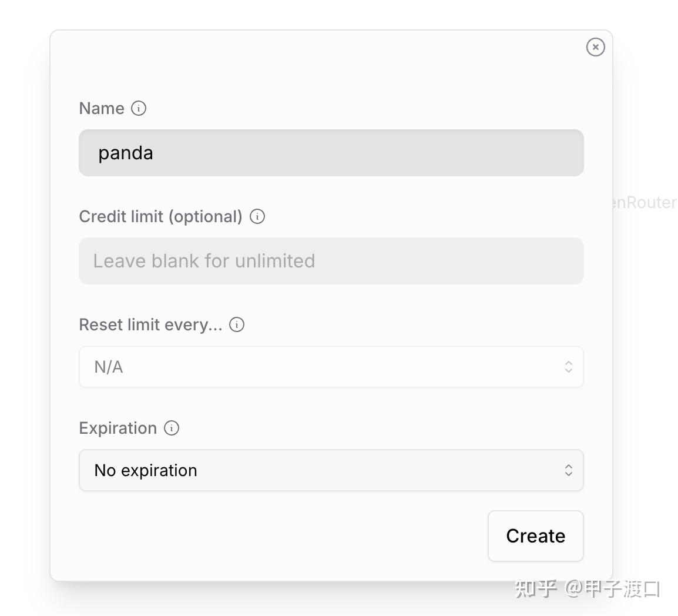Click up-down chevron in Expiration selector

[568, 470]
